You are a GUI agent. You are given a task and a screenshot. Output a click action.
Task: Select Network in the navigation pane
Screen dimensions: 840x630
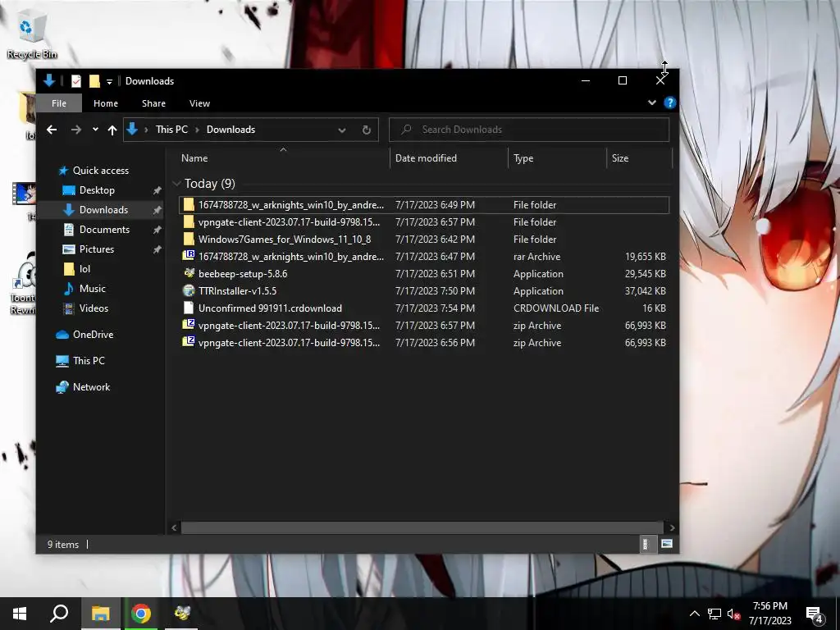(91, 387)
